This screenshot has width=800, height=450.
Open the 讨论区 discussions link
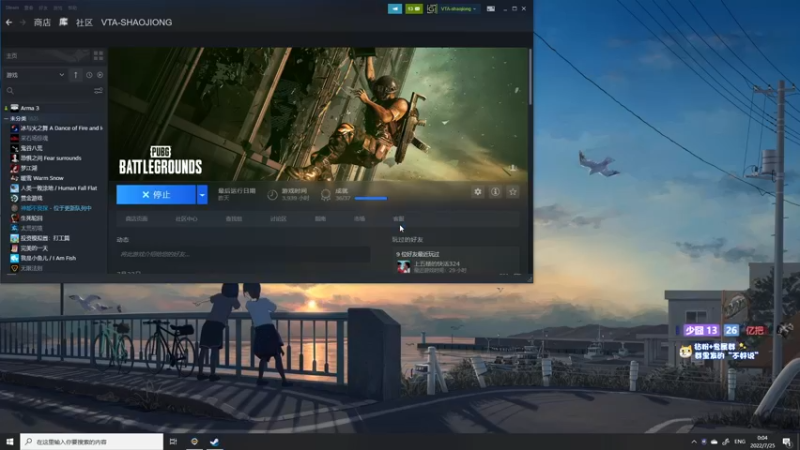point(278,219)
